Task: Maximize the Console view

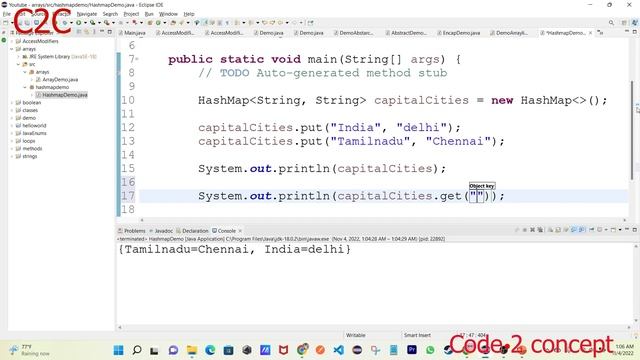Action: (635, 230)
